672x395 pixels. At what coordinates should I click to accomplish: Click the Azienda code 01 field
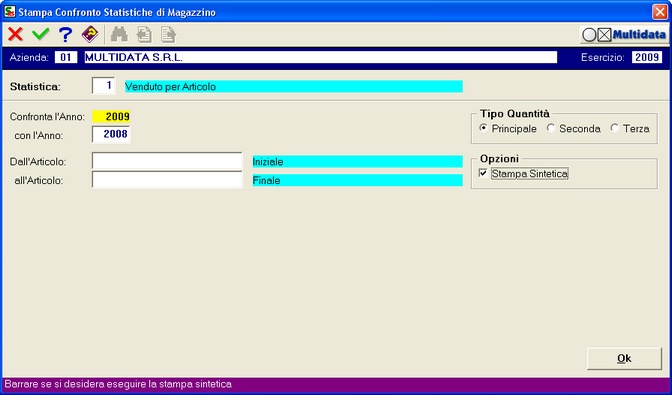point(66,57)
